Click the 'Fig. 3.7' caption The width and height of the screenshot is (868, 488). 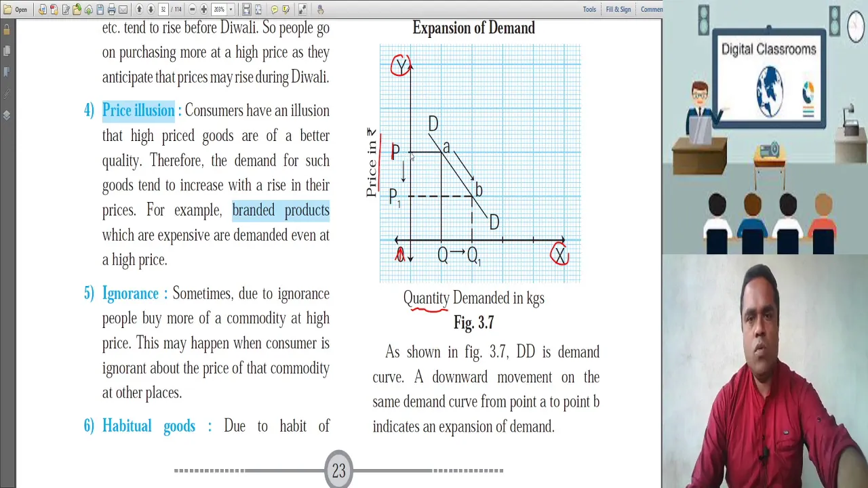[x=473, y=323]
